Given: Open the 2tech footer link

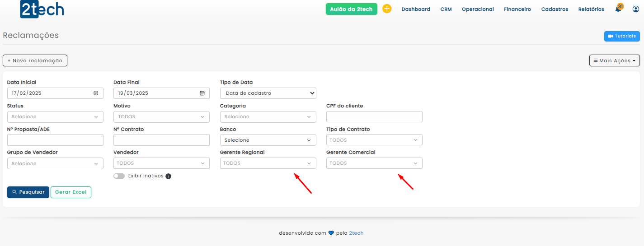Looking at the screenshot, I should [x=356, y=233].
